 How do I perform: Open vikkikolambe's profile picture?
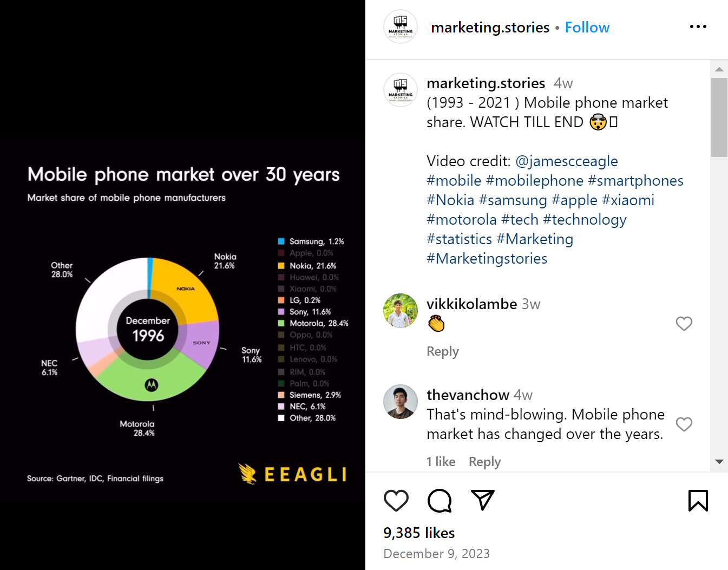(x=400, y=311)
